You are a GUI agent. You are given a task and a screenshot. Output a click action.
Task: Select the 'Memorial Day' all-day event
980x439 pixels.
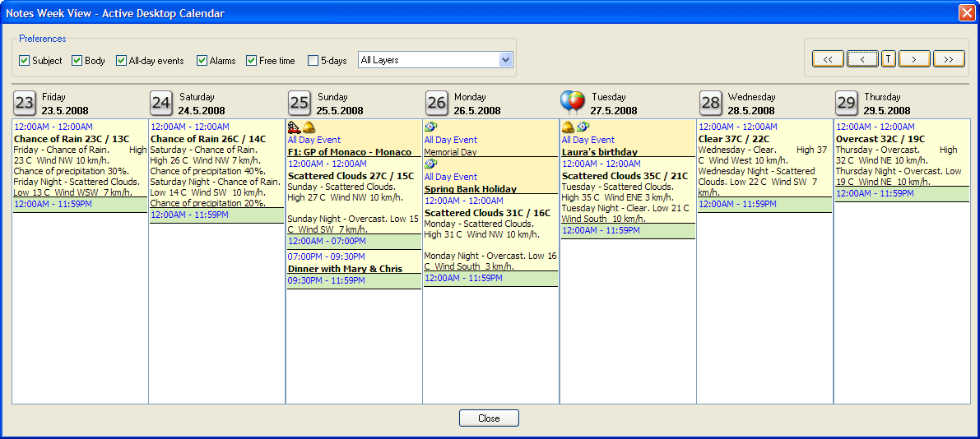[x=451, y=152]
